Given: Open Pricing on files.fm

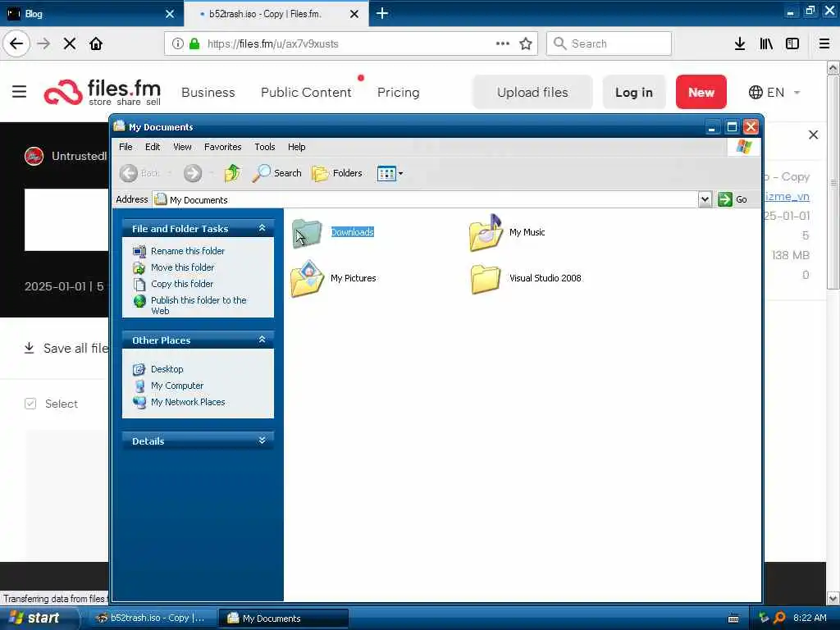Looking at the screenshot, I should [398, 92].
